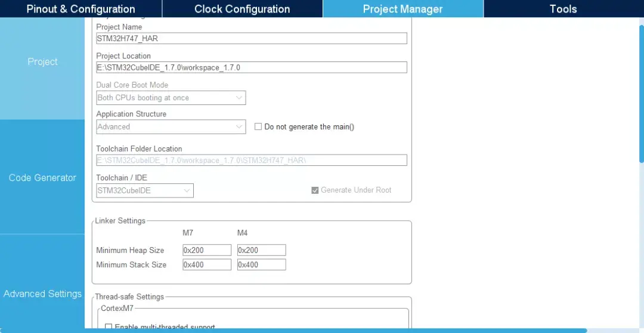Click the Thread-safe Settings group label

point(129,297)
